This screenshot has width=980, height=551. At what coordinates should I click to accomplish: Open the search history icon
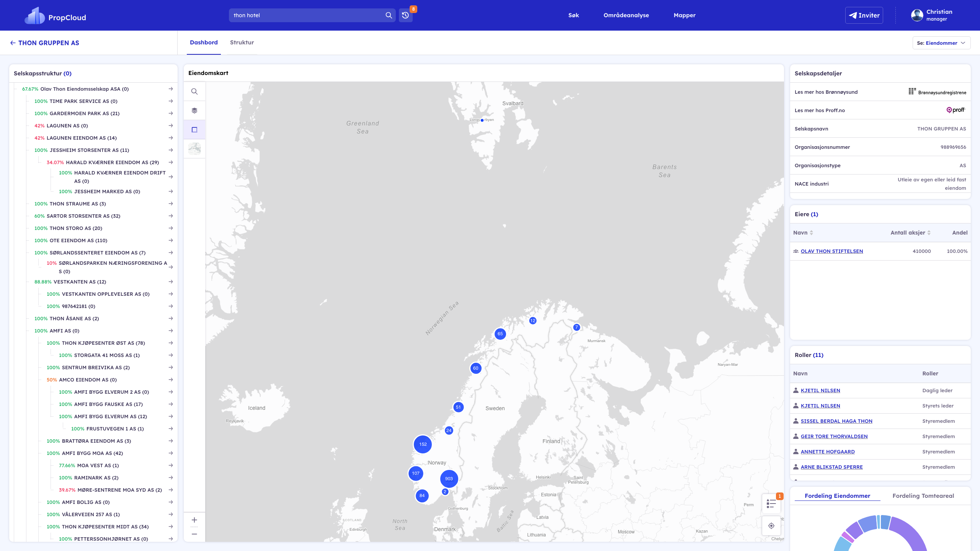(405, 15)
